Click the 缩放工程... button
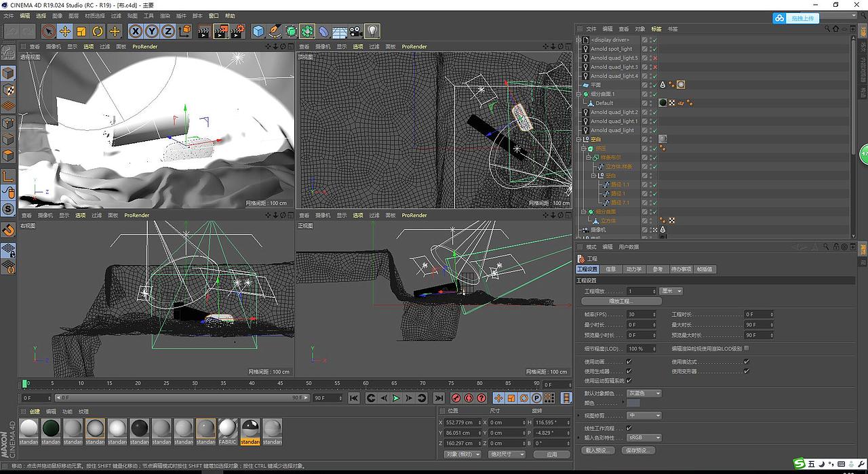Screen dimensions: 868x474 pyautogui.click(x=622, y=301)
